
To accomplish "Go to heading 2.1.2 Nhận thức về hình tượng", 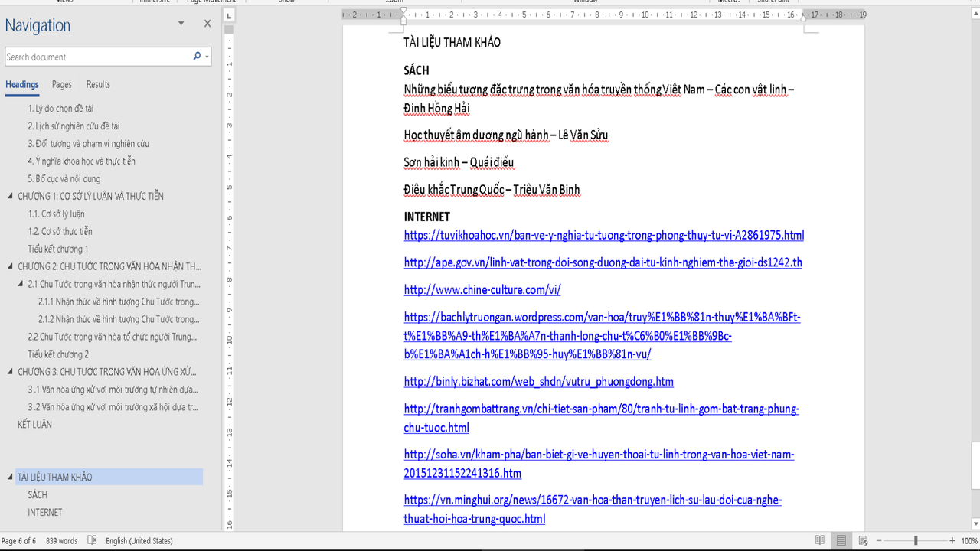I will [x=118, y=319].
